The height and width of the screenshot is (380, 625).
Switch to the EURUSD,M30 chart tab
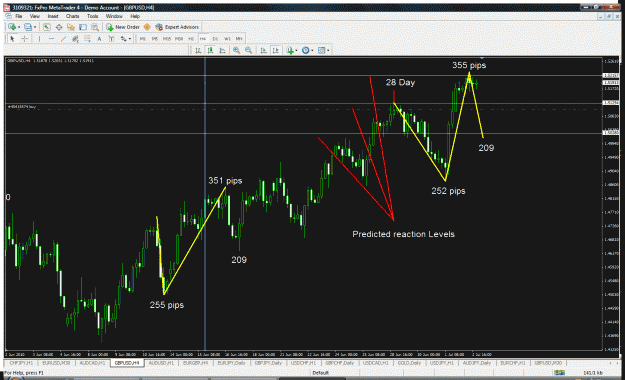(x=56, y=363)
